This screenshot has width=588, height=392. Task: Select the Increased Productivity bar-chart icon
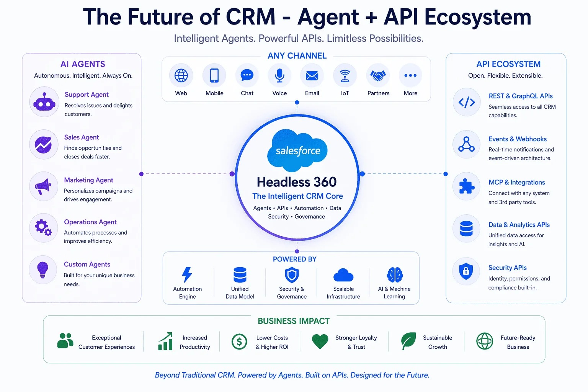click(x=165, y=341)
